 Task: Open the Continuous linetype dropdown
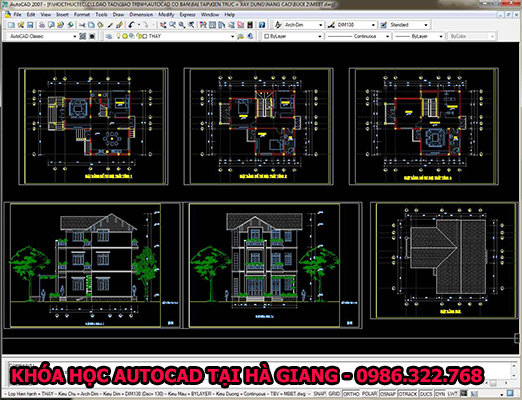tap(358, 36)
